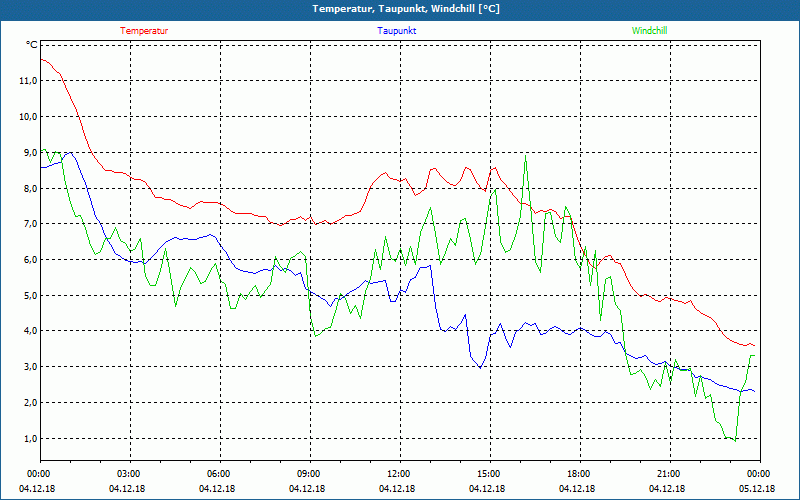Click the green Windchill legend label
The width and height of the screenshot is (800, 500).
tap(649, 31)
